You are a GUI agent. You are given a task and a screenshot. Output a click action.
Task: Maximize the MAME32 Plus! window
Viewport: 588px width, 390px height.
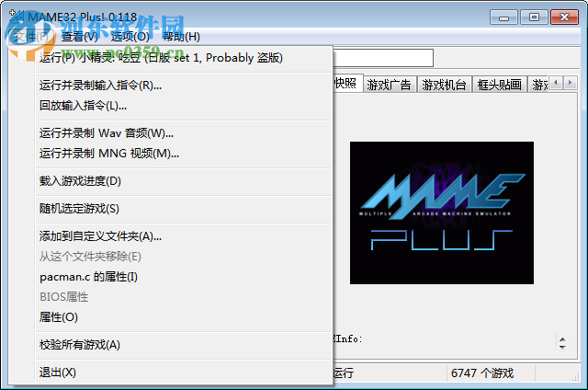[534, 17]
